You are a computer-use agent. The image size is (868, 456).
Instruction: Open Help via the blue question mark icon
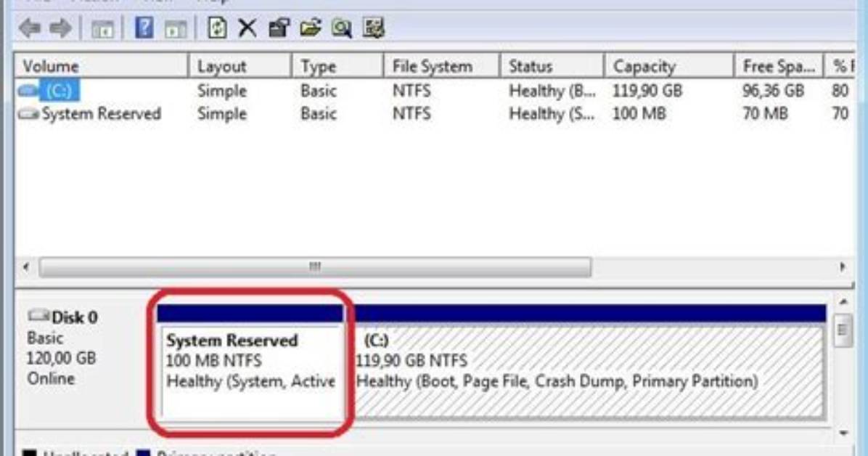144,27
